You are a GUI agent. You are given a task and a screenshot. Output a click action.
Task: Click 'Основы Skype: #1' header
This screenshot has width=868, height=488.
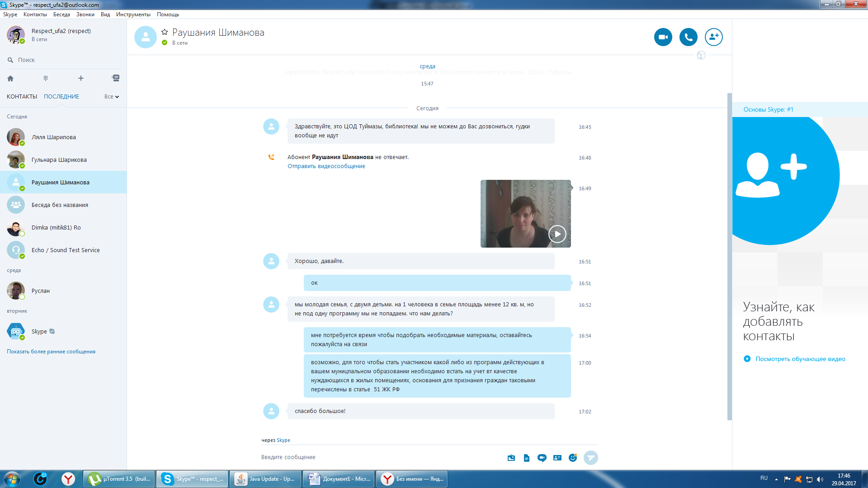(x=768, y=109)
